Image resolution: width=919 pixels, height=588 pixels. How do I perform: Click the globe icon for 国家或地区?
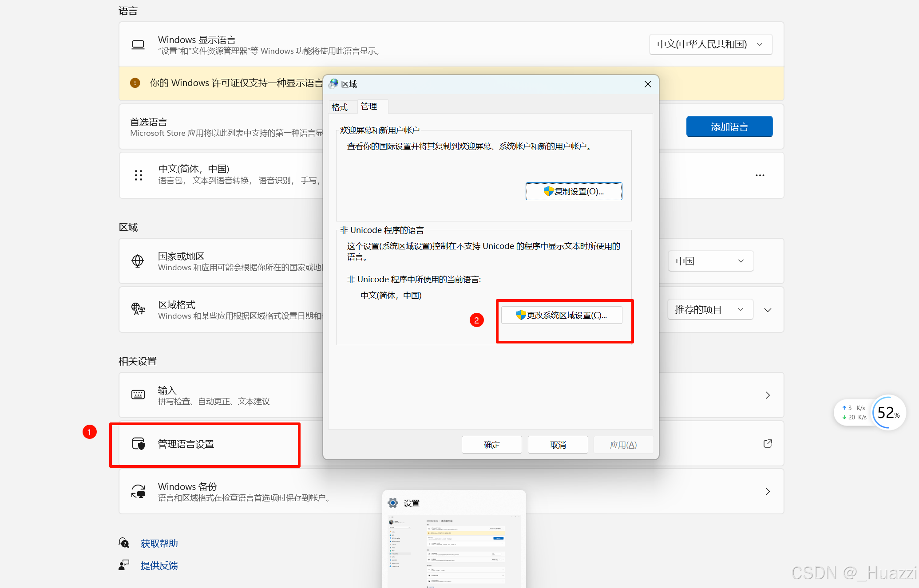click(x=138, y=261)
